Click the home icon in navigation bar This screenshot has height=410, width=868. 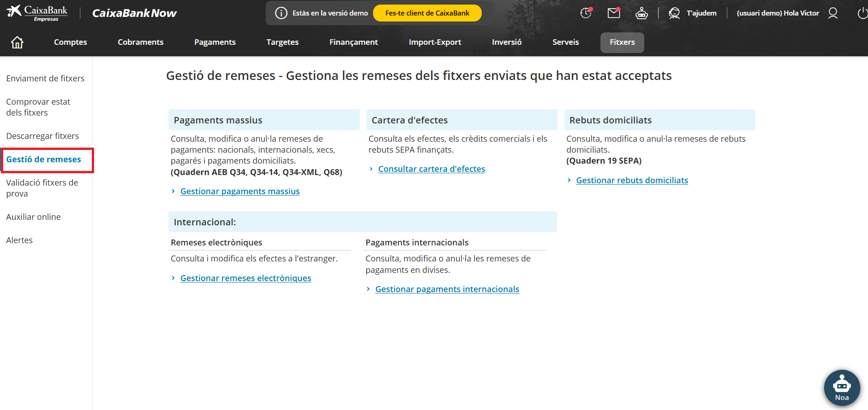point(17,43)
